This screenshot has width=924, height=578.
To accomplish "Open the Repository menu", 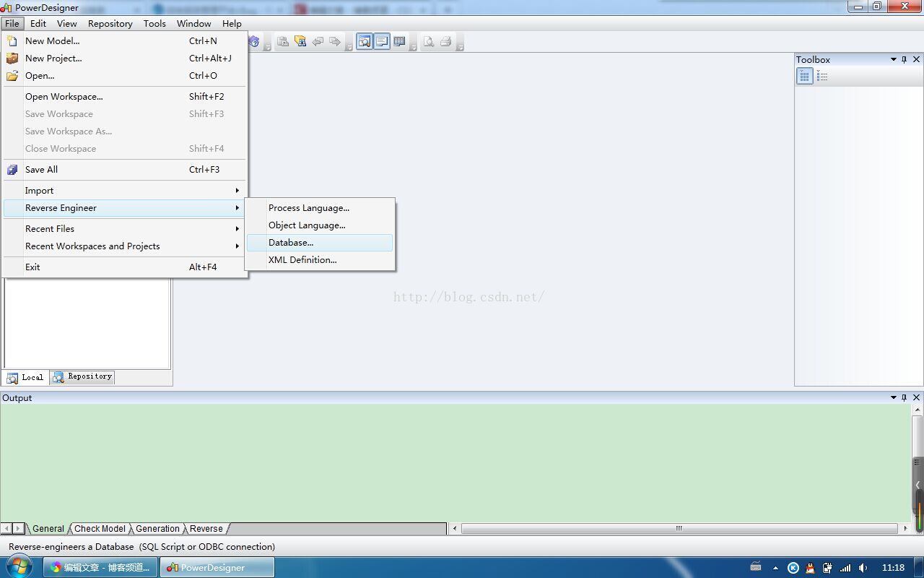I will [110, 23].
